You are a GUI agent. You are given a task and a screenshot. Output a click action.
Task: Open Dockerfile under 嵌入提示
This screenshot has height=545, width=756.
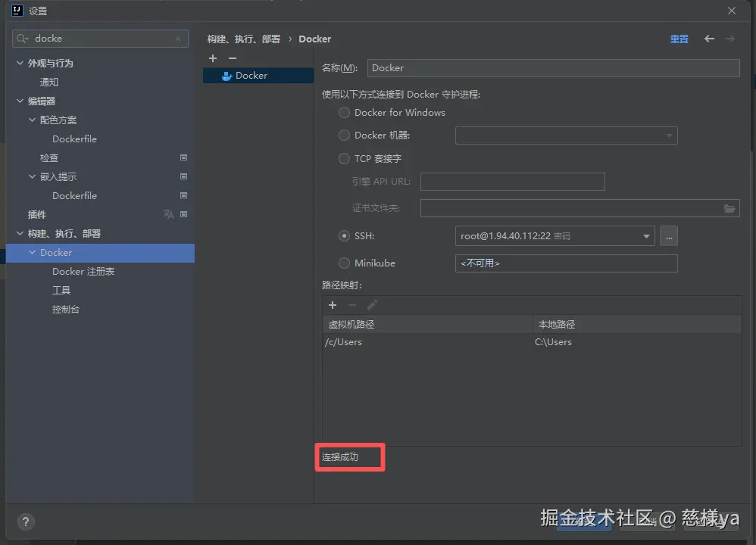pyautogui.click(x=74, y=195)
